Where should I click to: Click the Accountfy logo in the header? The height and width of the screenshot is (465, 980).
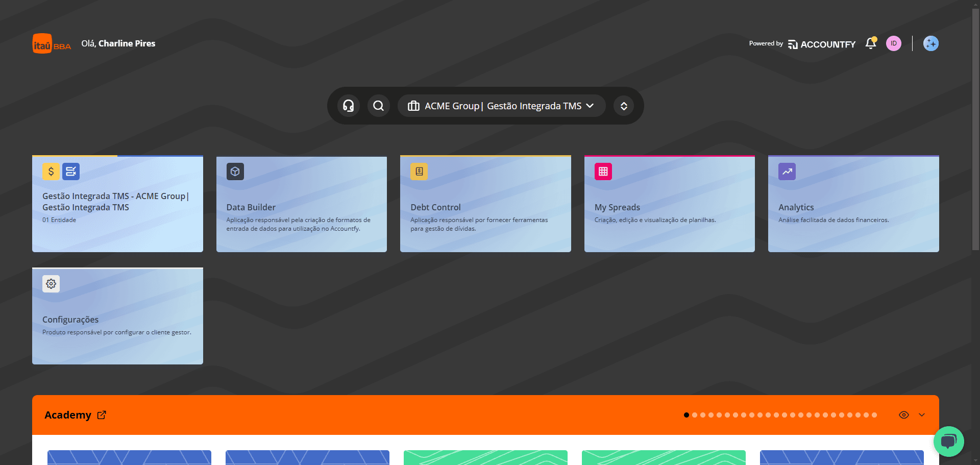point(821,44)
